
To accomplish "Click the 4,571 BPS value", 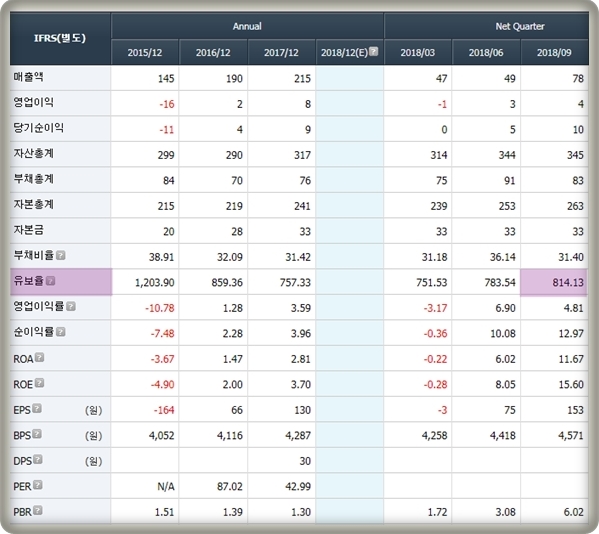I will [x=571, y=435].
